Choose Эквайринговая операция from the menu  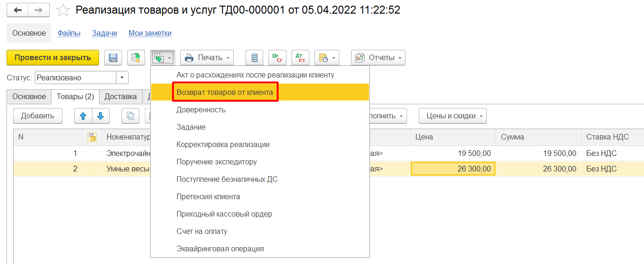coord(260,248)
